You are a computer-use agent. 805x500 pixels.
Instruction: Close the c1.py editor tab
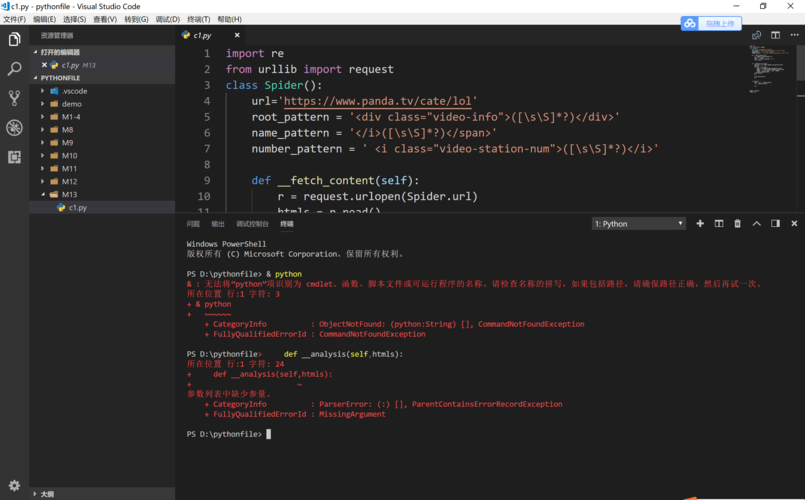pyautogui.click(x=237, y=35)
